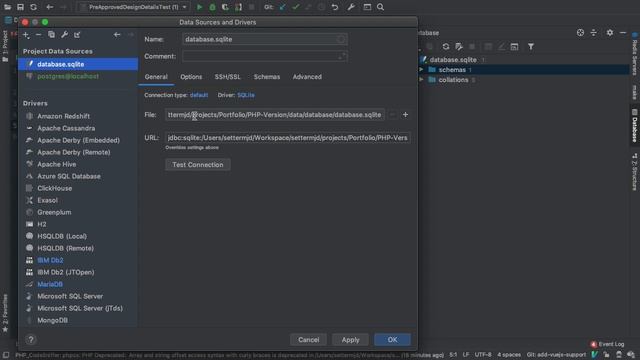The width and height of the screenshot is (640, 360).
Task: Click the help question mark button
Action: coord(31,340)
